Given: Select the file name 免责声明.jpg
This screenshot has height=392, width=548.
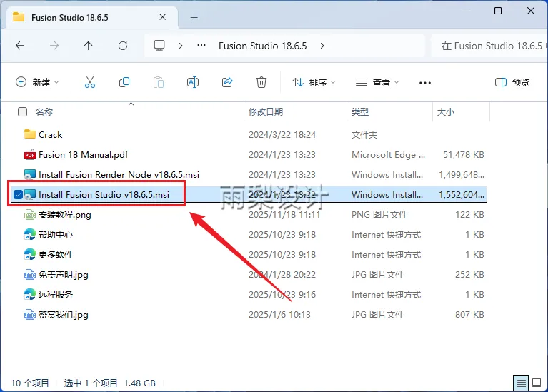Looking at the screenshot, I should click(x=64, y=275).
